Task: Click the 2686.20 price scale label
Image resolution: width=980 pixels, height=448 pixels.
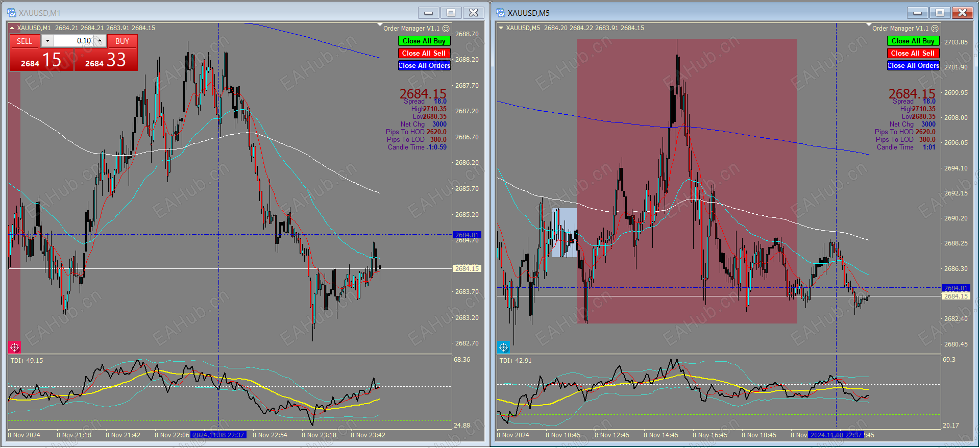Action: click(467, 163)
